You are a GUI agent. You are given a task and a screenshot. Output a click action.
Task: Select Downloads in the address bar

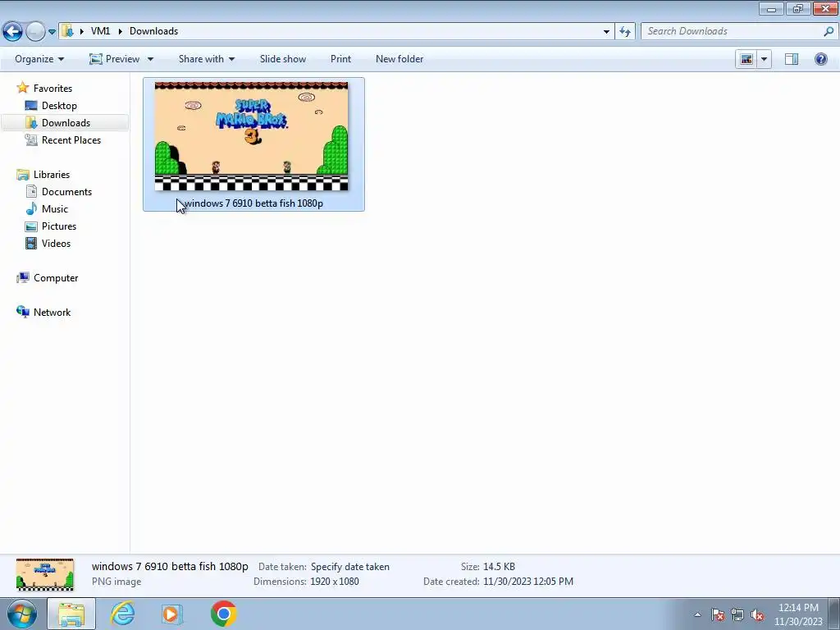point(153,31)
